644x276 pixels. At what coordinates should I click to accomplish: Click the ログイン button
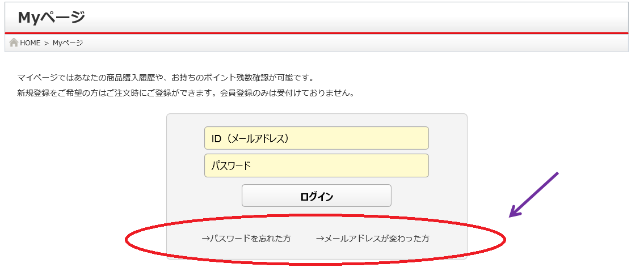tap(316, 196)
